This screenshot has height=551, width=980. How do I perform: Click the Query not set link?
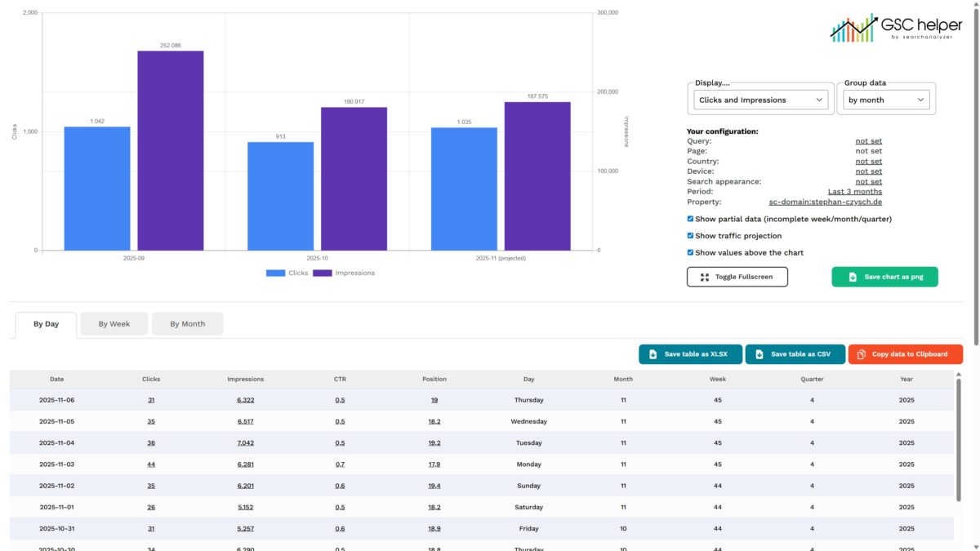coord(868,141)
